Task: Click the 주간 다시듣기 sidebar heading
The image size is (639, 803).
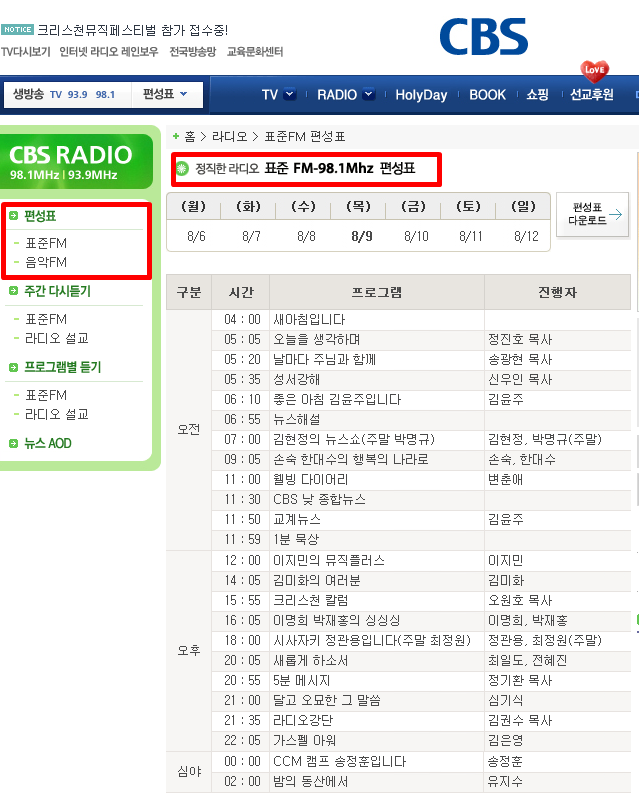Action: pyautogui.click(x=57, y=291)
